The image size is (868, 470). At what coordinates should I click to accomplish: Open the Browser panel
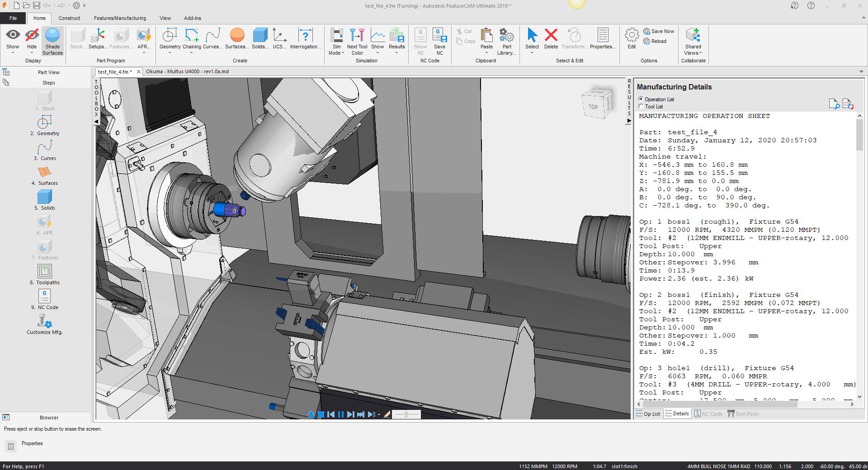pos(49,418)
